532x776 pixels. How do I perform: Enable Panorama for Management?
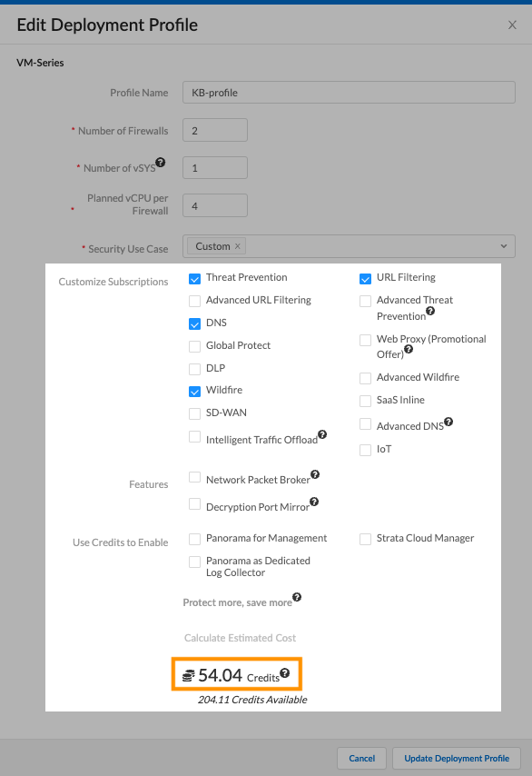194,539
